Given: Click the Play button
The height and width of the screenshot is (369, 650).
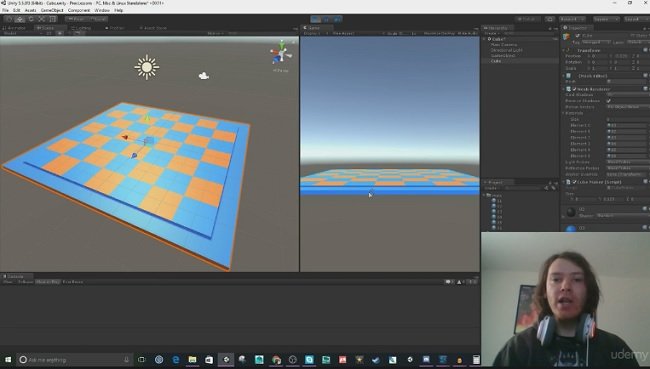Looking at the screenshot, I should tap(315, 19).
